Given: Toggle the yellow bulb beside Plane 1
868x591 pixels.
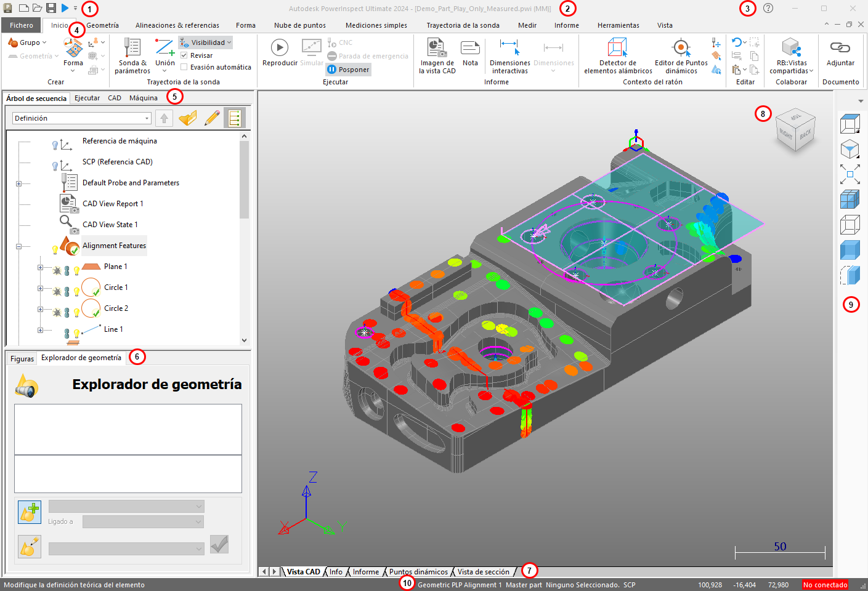Looking at the screenshot, I should click(76, 270).
